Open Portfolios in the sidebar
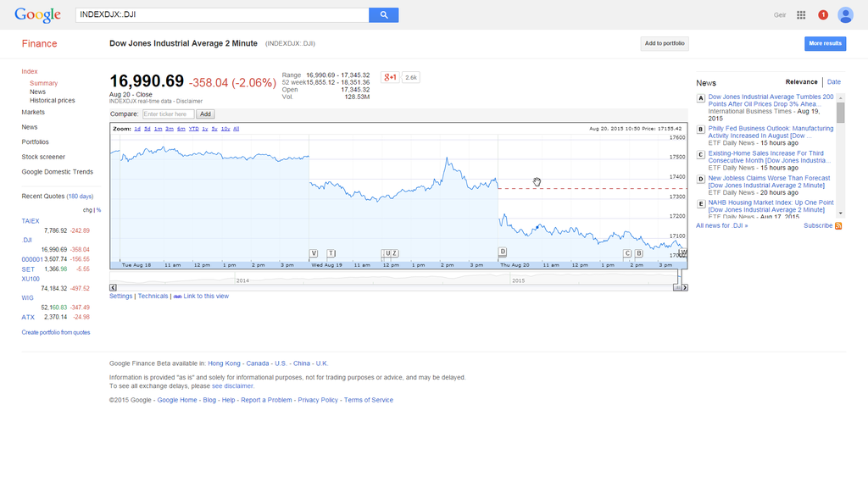The height and width of the screenshot is (488, 868). [x=35, y=142]
